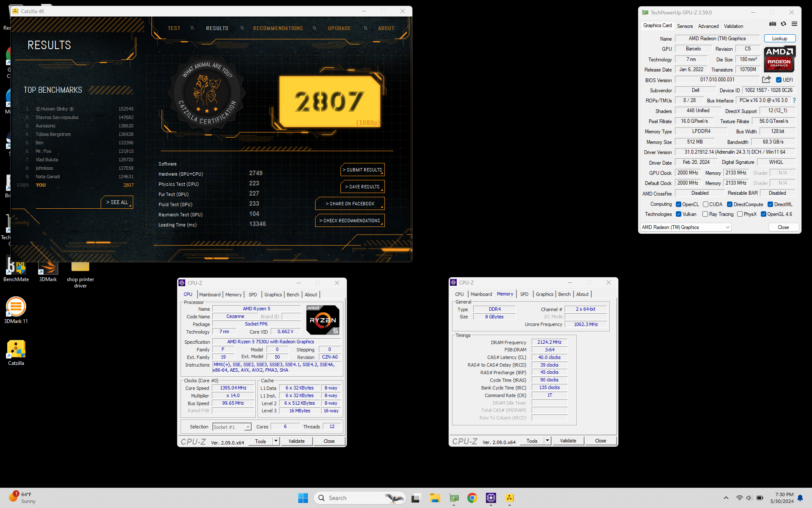Click GPU-Z taskbar icon
812x508 pixels.
(454, 498)
